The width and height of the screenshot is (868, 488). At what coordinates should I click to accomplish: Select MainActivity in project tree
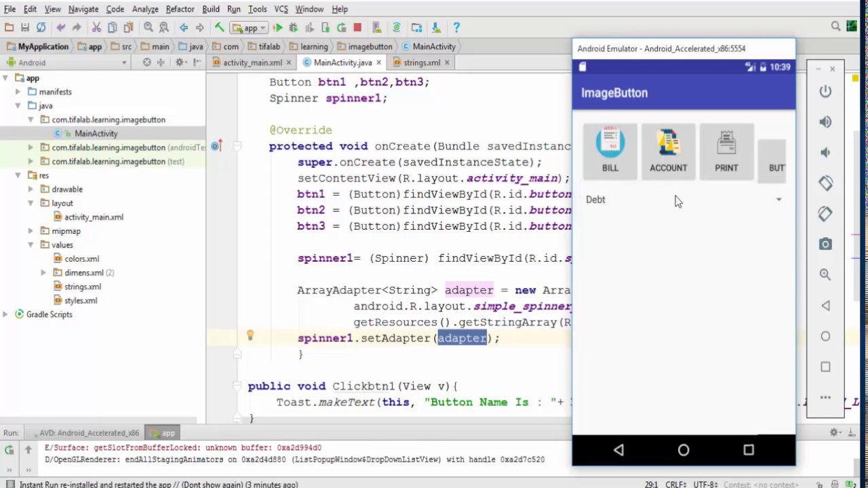point(96,134)
